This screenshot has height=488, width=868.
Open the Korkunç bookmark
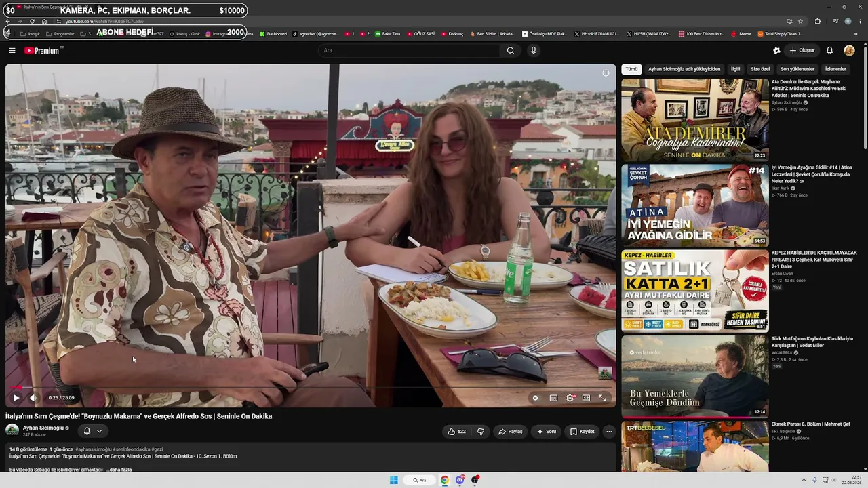tap(452, 34)
